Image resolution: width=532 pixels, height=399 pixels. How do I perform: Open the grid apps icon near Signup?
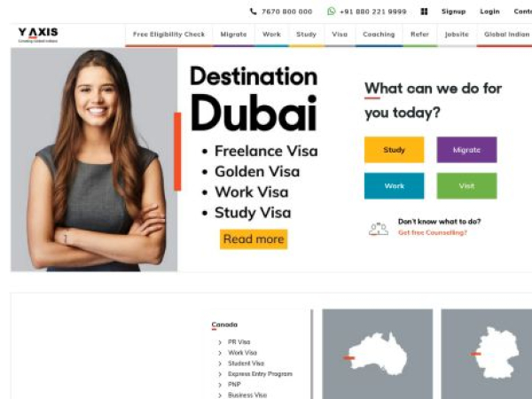(x=424, y=12)
